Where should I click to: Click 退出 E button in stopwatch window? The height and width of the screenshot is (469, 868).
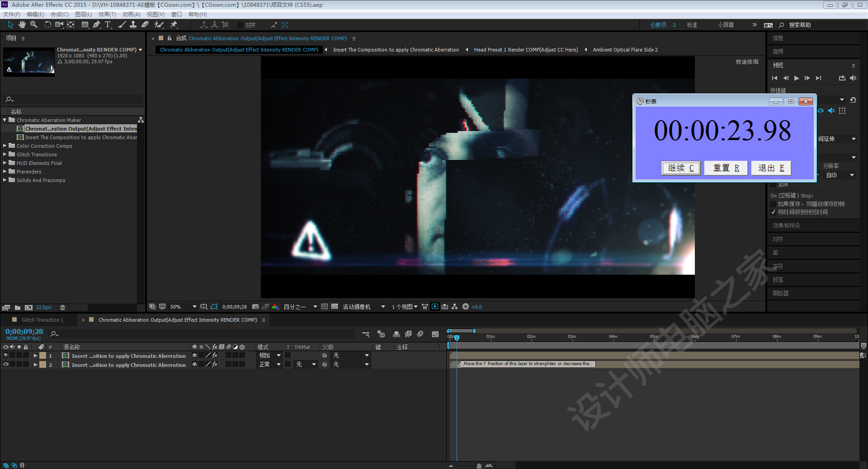771,168
